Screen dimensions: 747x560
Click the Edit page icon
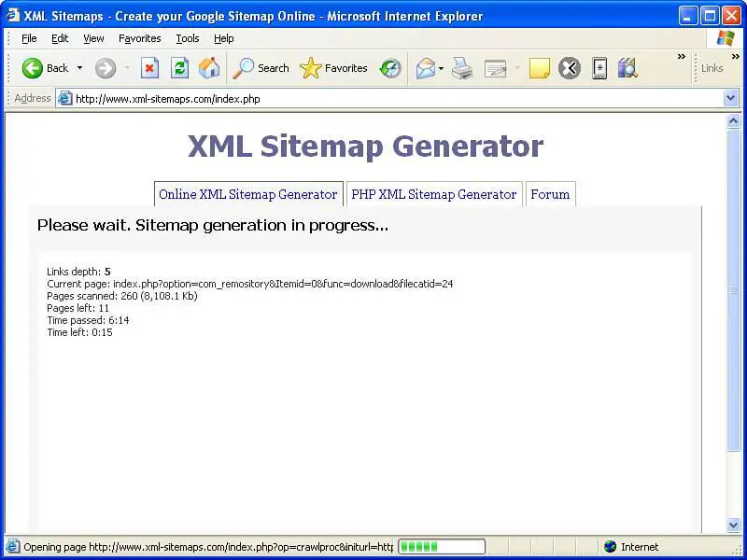(x=496, y=69)
